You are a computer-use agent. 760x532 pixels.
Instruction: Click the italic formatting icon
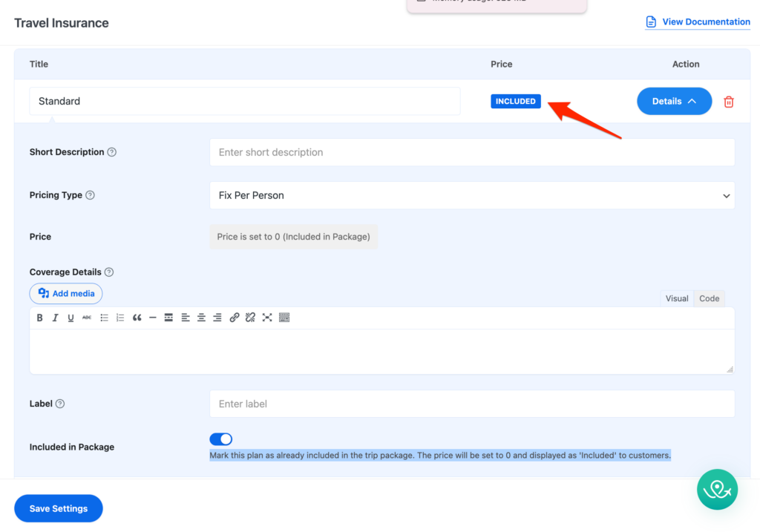pos(55,318)
